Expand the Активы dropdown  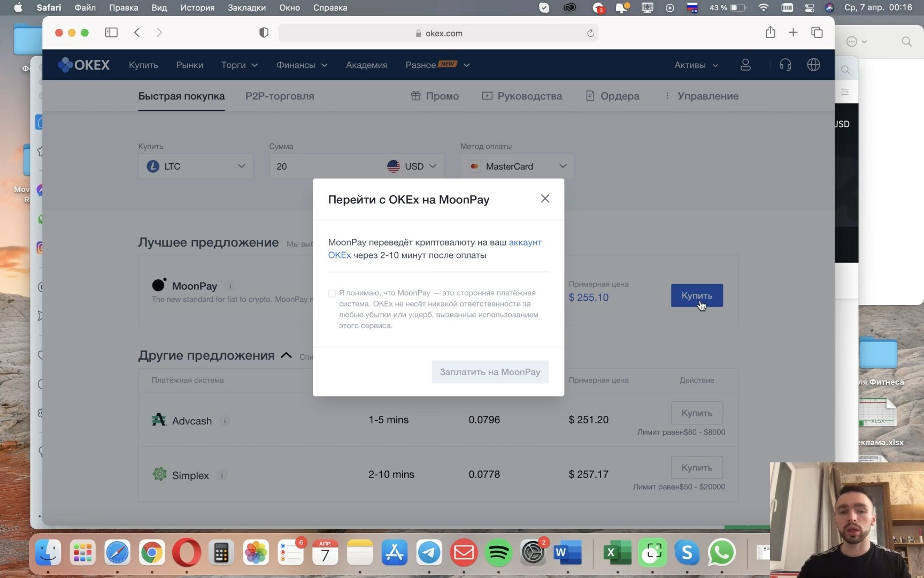696,65
